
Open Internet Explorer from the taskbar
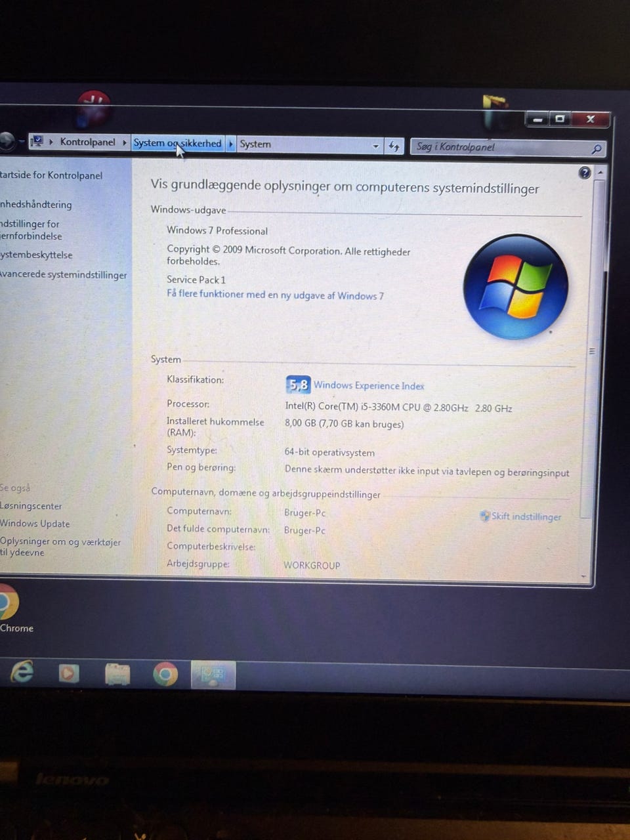click(x=22, y=671)
